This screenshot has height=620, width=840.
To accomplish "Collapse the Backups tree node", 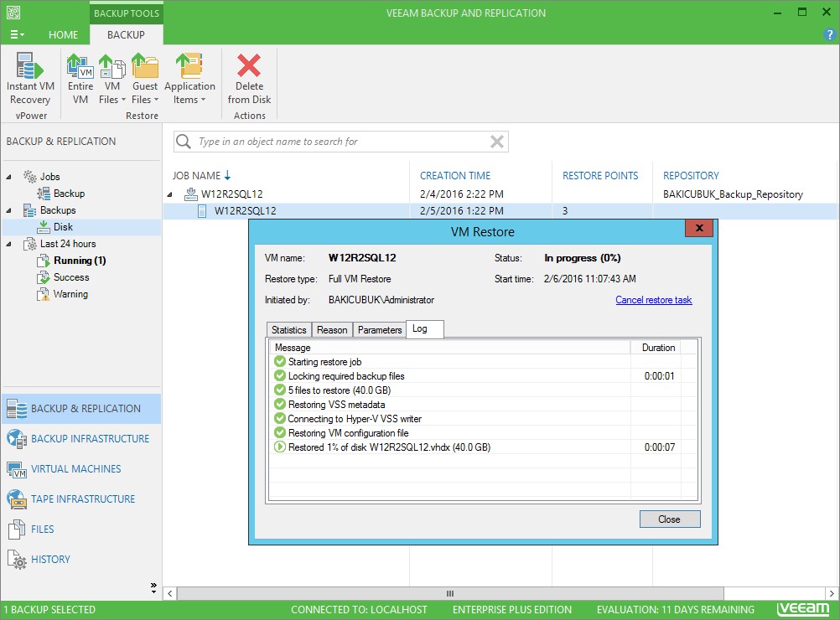I will click(9, 210).
